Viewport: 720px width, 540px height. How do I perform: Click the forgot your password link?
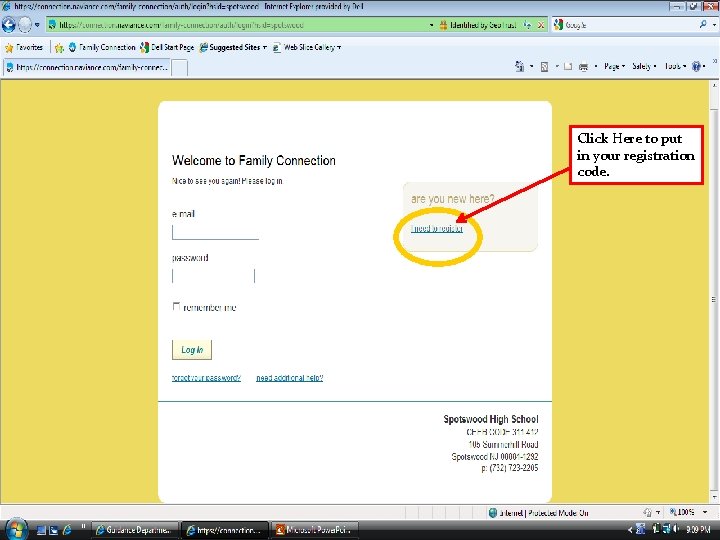click(x=206, y=378)
